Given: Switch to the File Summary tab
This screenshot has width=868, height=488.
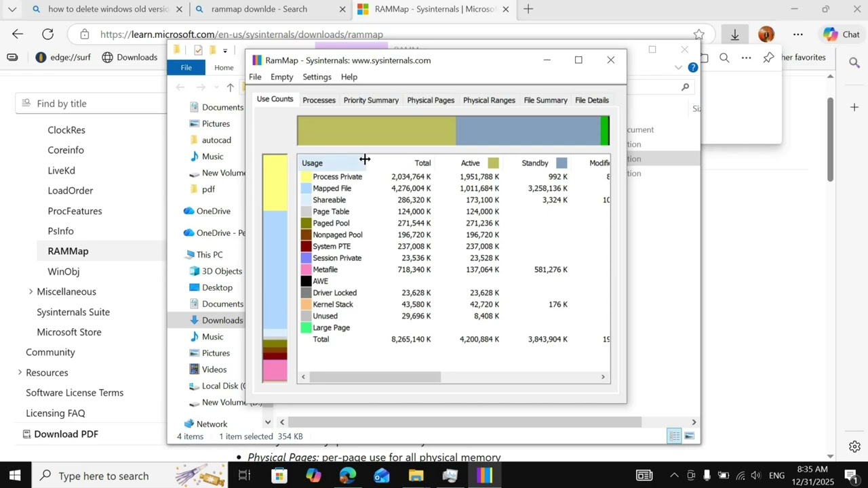Looking at the screenshot, I should 545,100.
